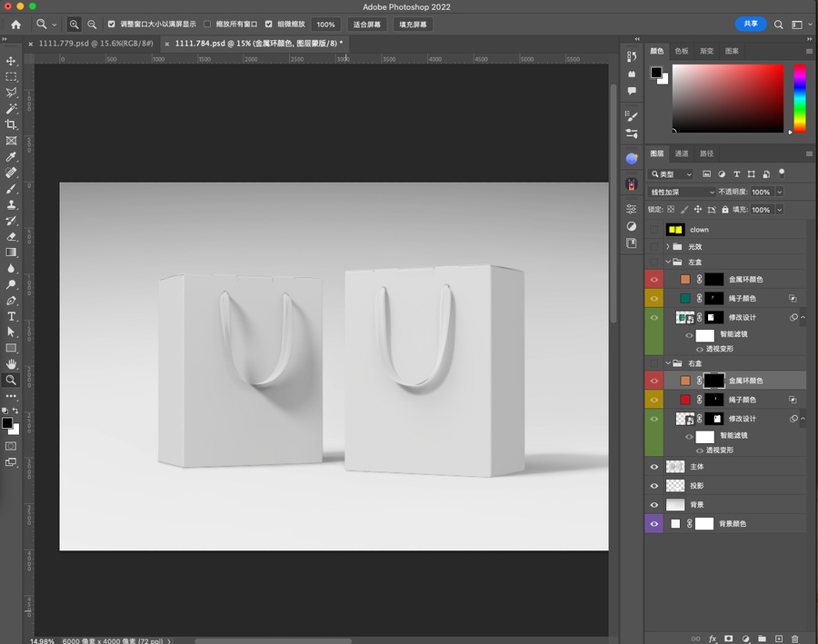Select the Path Selection tool

[x=11, y=332]
